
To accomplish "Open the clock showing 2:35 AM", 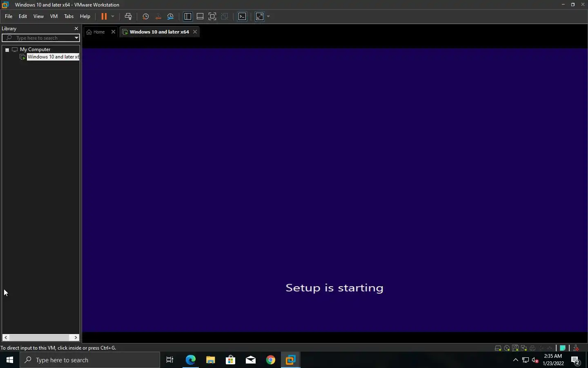I will pyautogui.click(x=553, y=360).
